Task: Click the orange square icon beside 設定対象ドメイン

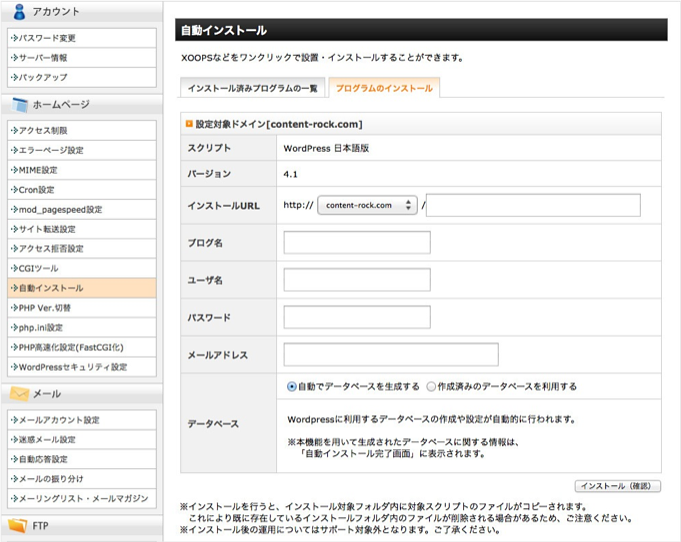Action: coord(189,124)
